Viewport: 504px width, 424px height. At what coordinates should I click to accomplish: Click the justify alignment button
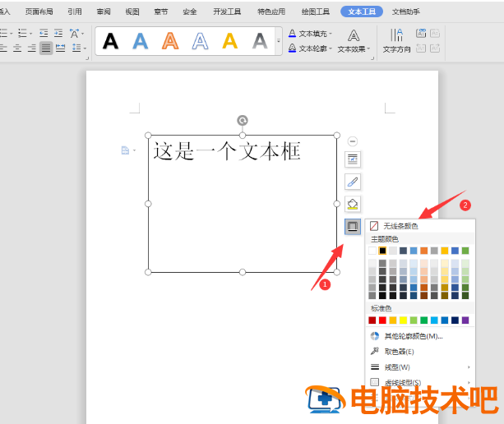tap(46, 48)
